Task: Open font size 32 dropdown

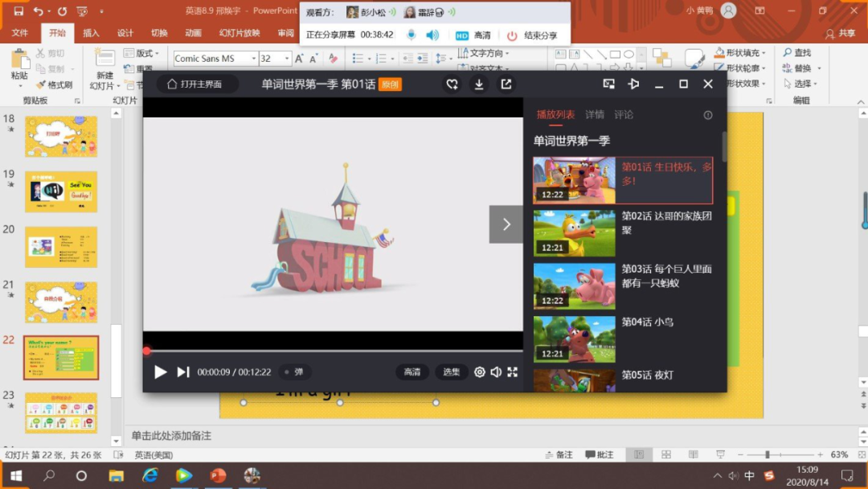Action: pos(287,59)
